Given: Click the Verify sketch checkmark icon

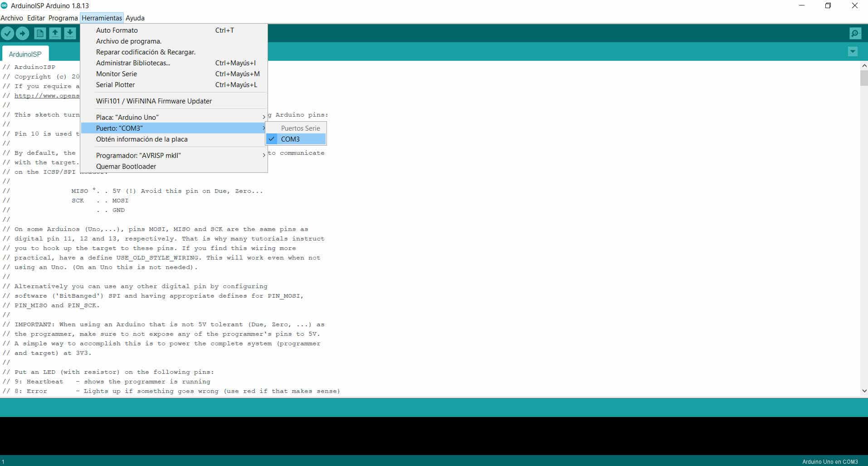Looking at the screenshot, I should tap(8, 33).
